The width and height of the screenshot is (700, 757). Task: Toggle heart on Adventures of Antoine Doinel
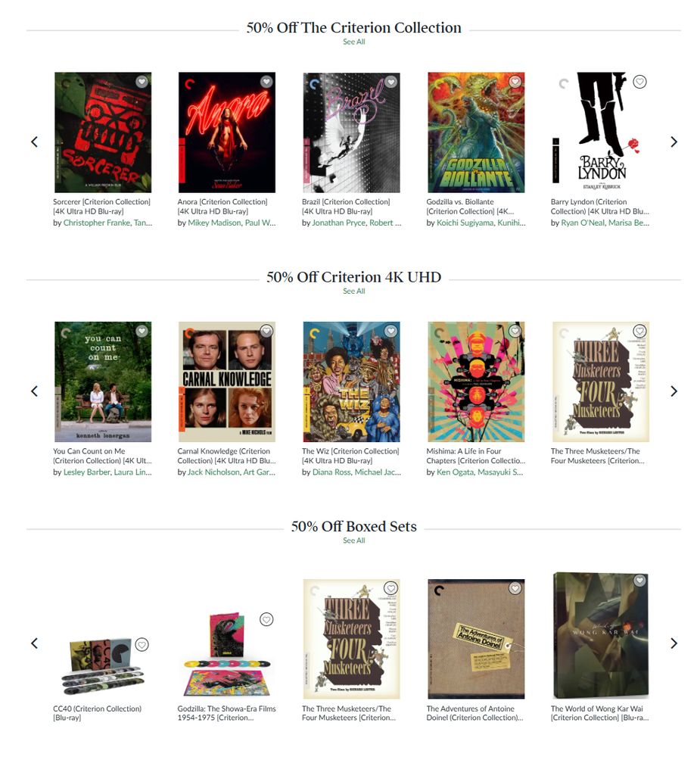[515, 588]
